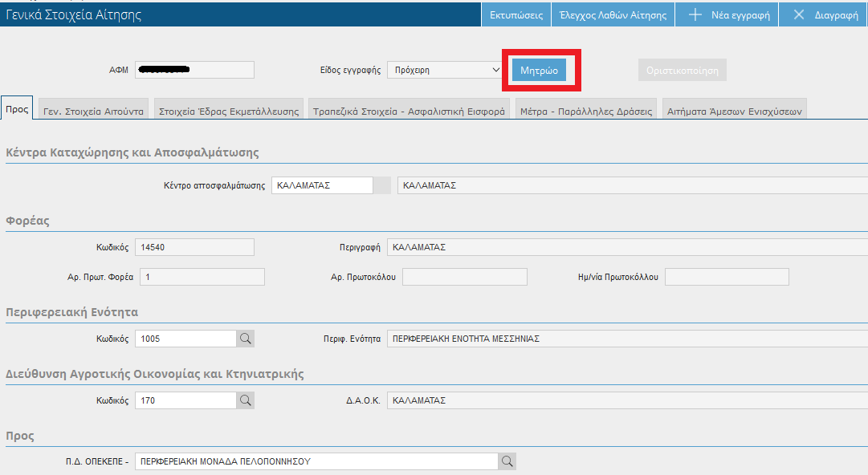Image resolution: width=868 pixels, height=475 pixels.
Task: Click the Αρ. Πρωτ. Φορέα field
Action: pyautogui.click(x=202, y=277)
